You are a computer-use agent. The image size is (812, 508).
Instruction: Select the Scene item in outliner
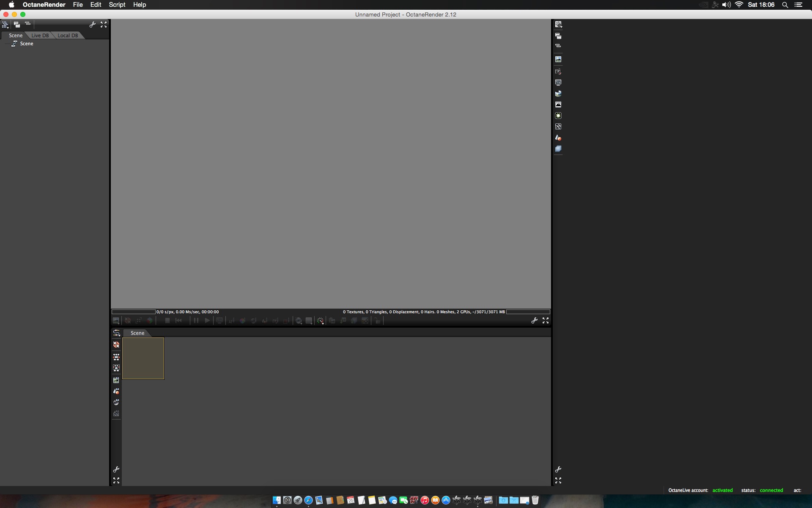coord(26,44)
